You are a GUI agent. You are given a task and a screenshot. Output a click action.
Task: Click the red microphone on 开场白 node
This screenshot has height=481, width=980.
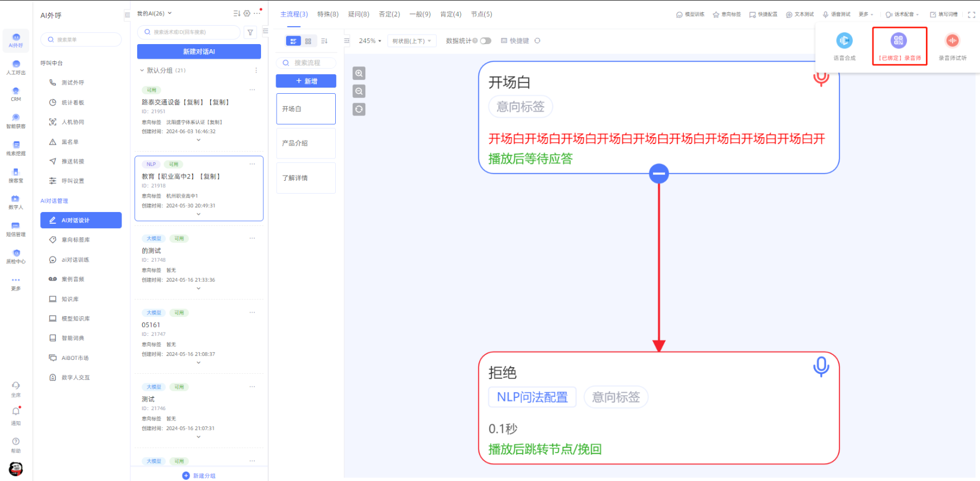(820, 78)
